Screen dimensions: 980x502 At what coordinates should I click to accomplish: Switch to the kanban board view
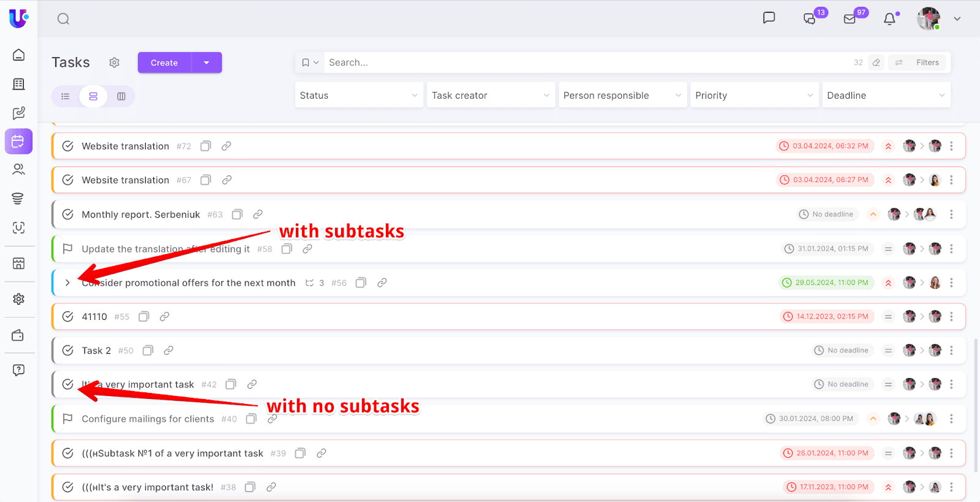[x=121, y=96]
